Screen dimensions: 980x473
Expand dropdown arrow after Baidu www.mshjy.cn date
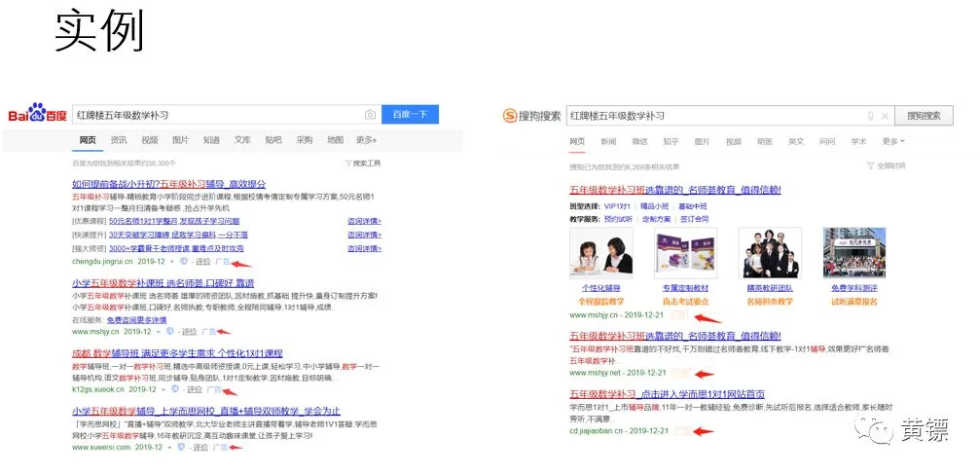(158, 332)
